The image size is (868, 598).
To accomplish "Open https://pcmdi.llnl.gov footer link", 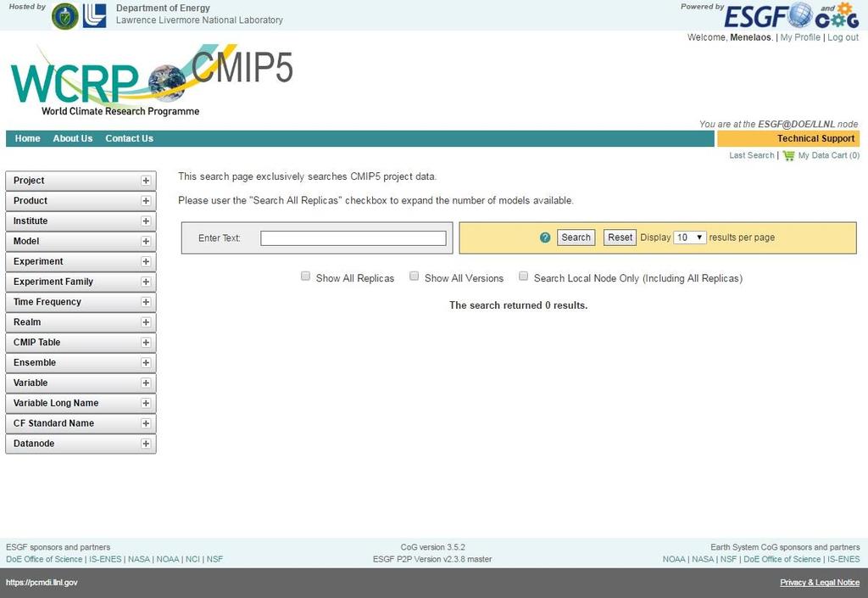I will (42, 583).
